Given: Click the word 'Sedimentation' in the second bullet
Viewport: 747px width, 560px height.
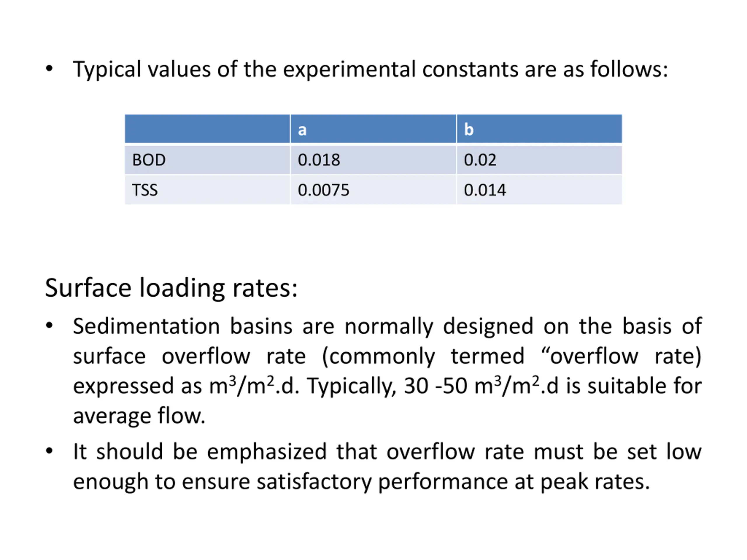Looking at the screenshot, I should [x=146, y=326].
